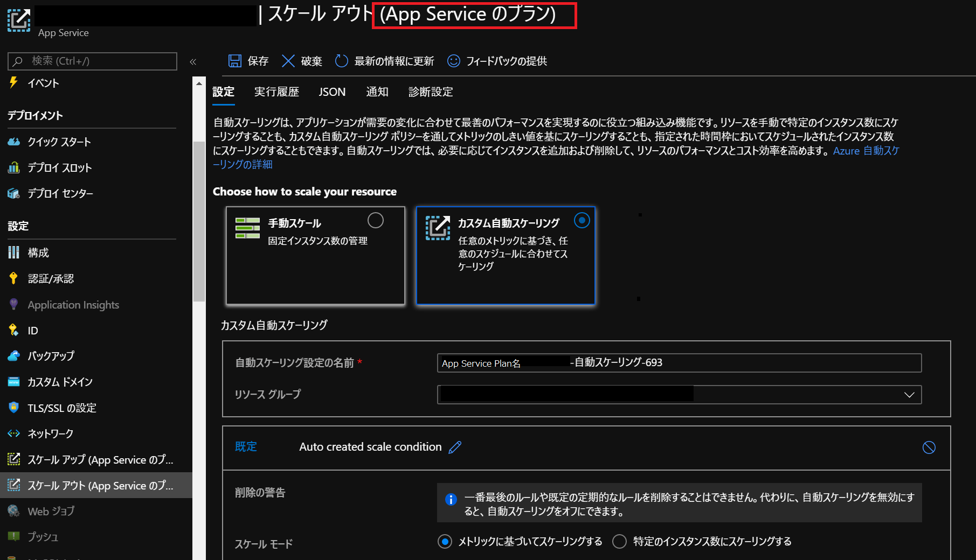Image resolution: width=976 pixels, height=560 pixels.
Task: Select the 手動スケール radio option
Action: [x=375, y=220]
